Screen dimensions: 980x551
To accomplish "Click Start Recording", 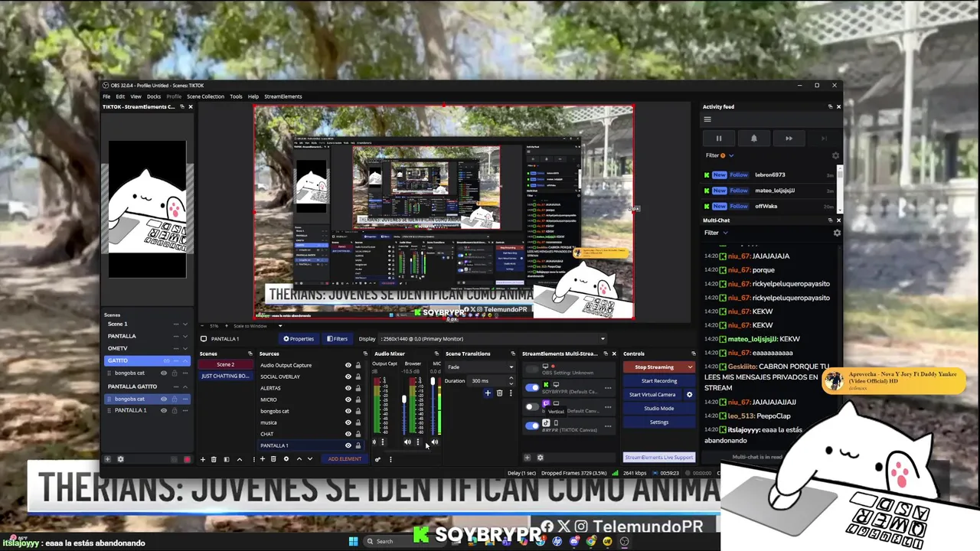I will pos(658,381).
